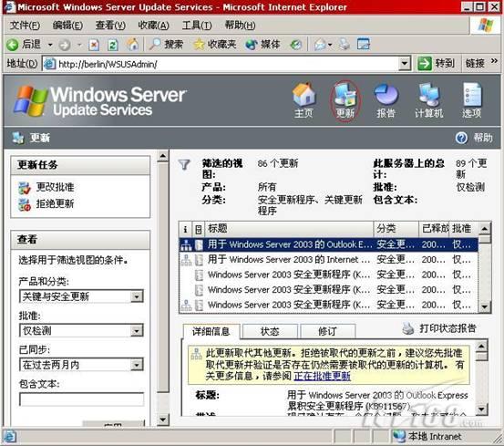
Task: Click the 转到 go button
Action: (437, 63)
